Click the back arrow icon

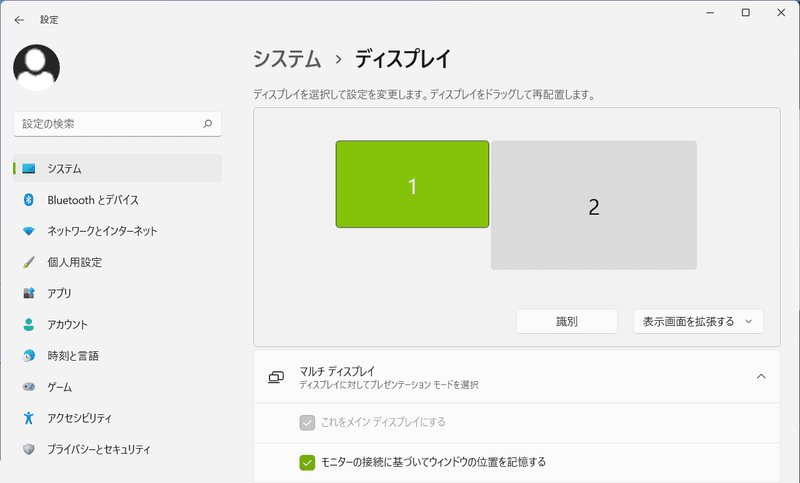(x=19, y=20)
